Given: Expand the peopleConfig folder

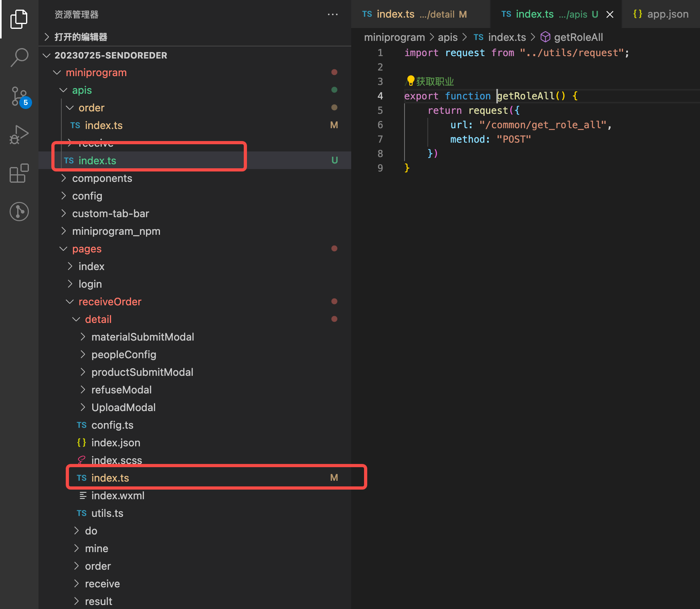Looking at the screenshot, I should (x=195, y=355).
